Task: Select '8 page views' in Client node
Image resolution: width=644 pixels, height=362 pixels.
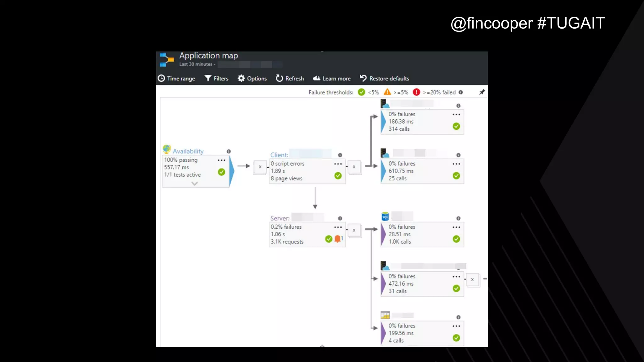Action: pyautogui.click(x=286, y=178)
